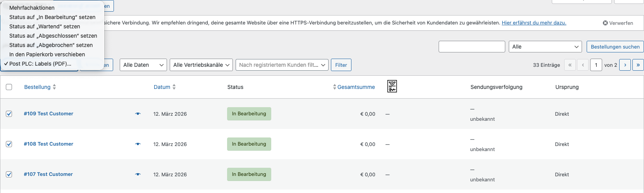Image resolution: width=644 pixels, height=193 pixels.
Task: Choose Status auf Abgeschlossen setzen
Action: pos(52,36)
